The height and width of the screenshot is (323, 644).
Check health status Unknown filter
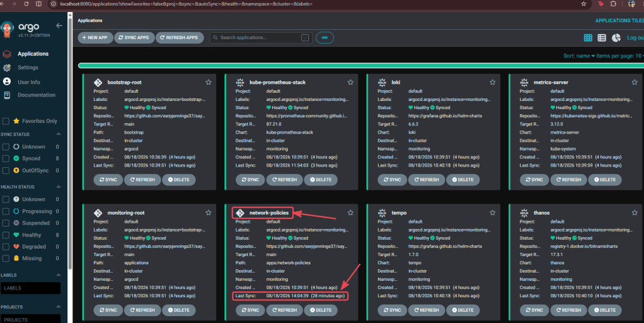coord(6,199)
